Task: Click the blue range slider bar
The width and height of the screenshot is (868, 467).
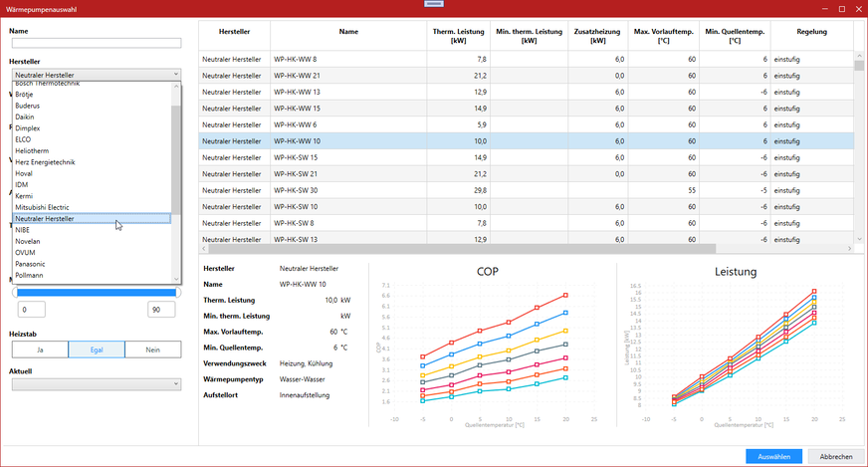Action: 97,293
